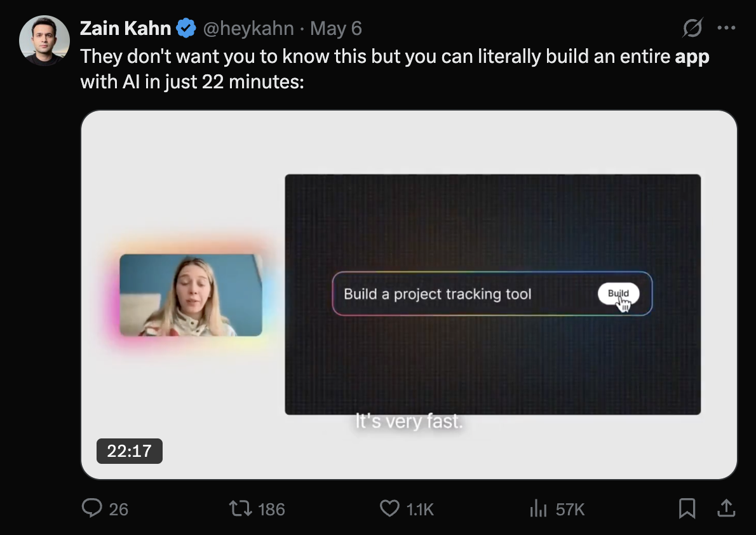The height and width of the screenshot is (535, 756).
Task: Bookmark this tweet
Action: (687, 508)
